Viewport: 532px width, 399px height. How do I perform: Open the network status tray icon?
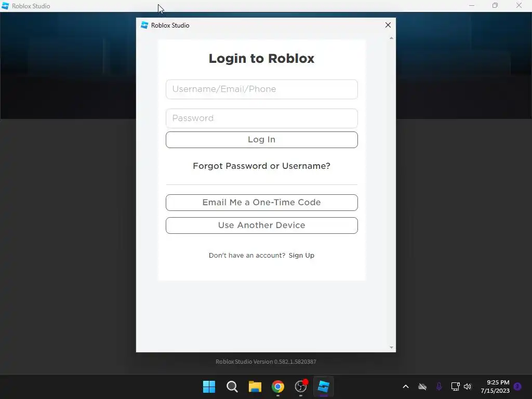click(x=455, y=387)
